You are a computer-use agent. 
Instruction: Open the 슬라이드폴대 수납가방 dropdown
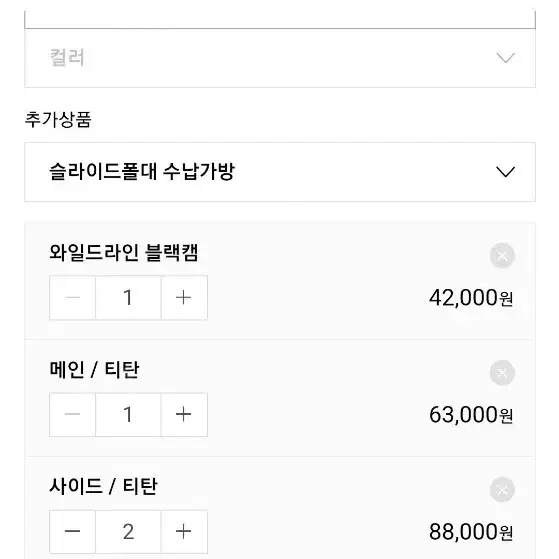click(x=280, y=172)
